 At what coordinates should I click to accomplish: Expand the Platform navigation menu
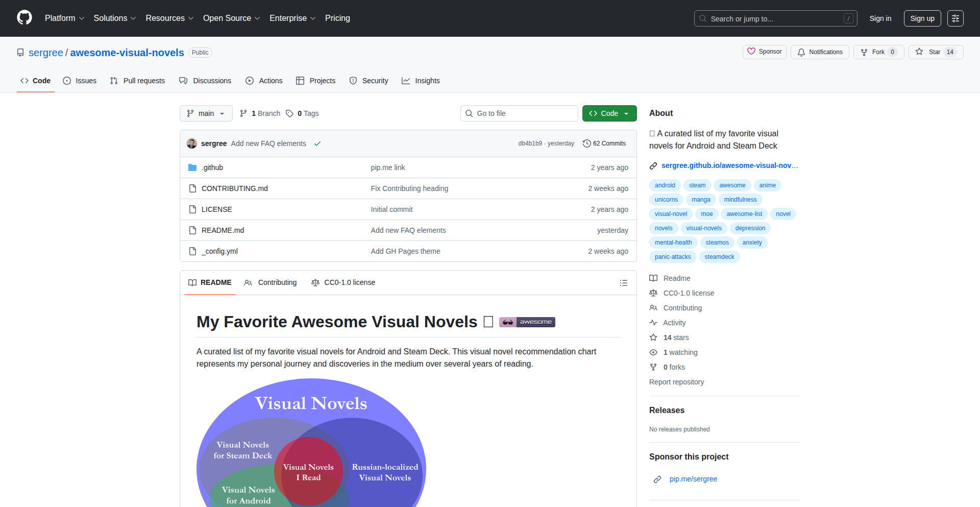pyautogui.click(x=64, y=18)
